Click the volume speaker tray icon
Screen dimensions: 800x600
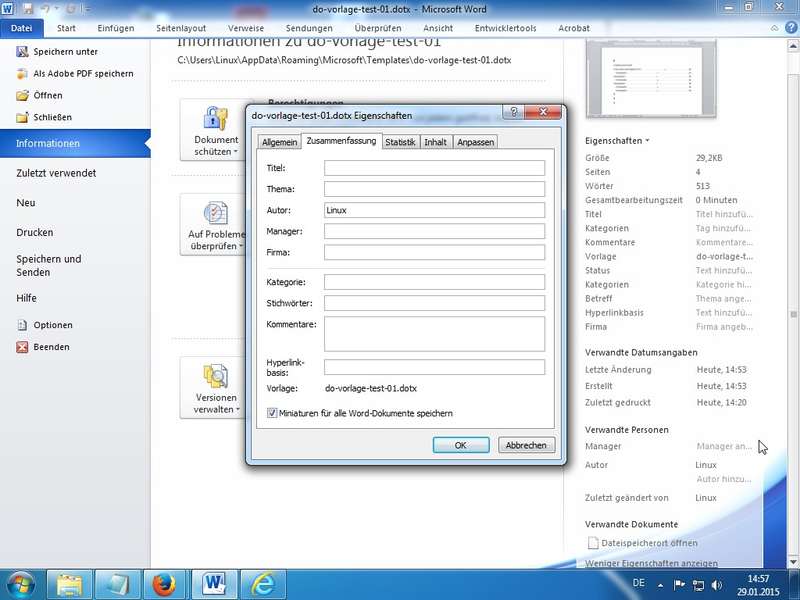click(x=717, y=585)
